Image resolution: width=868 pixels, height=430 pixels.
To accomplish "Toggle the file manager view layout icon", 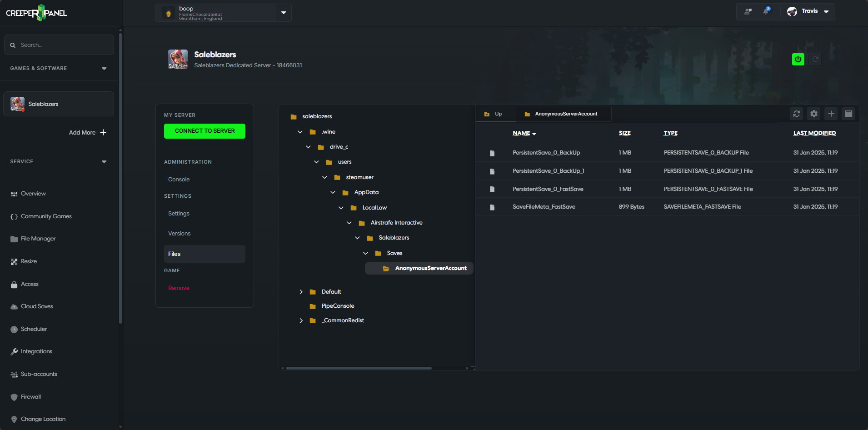I will 848,114.
